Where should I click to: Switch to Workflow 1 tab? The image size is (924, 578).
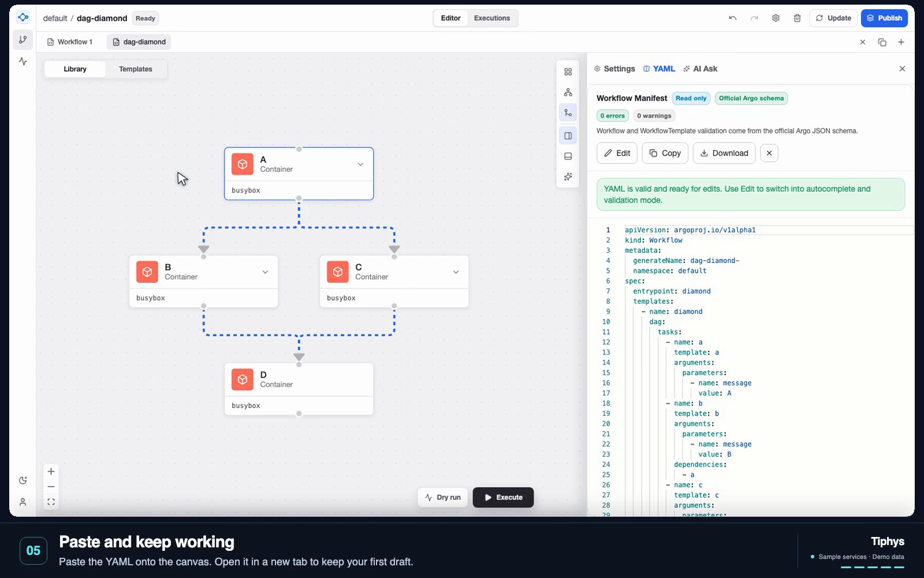point(70,42)
